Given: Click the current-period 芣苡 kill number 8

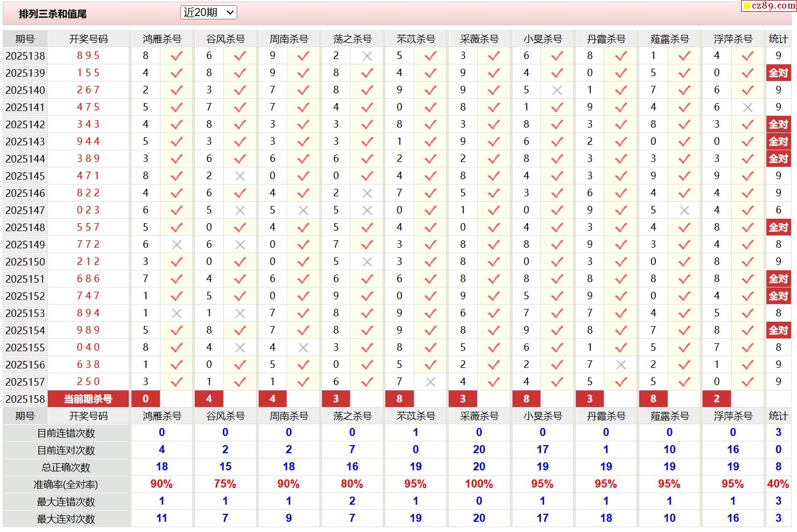Looking at the screenshot, I should coord(399,399).
